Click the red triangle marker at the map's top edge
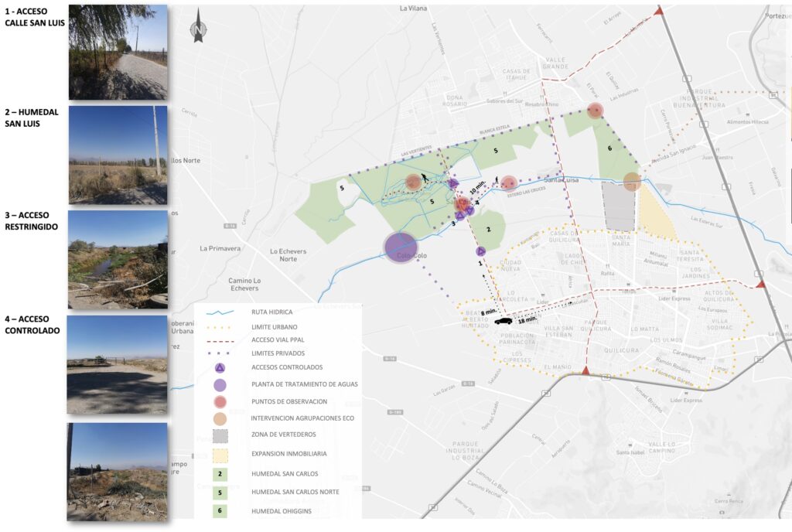This screenshot has height=532, width=792. [x=658, y=11]
